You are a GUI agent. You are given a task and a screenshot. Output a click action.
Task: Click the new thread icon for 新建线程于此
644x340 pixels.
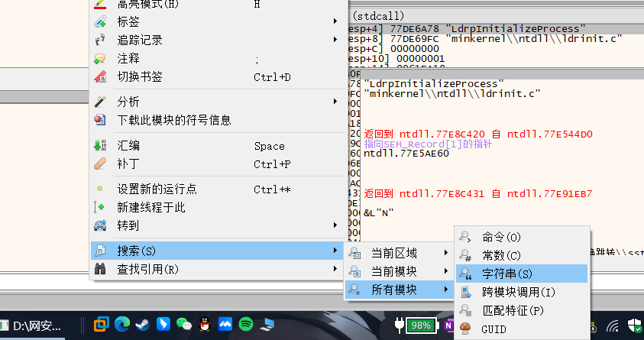tap(99, 207)
